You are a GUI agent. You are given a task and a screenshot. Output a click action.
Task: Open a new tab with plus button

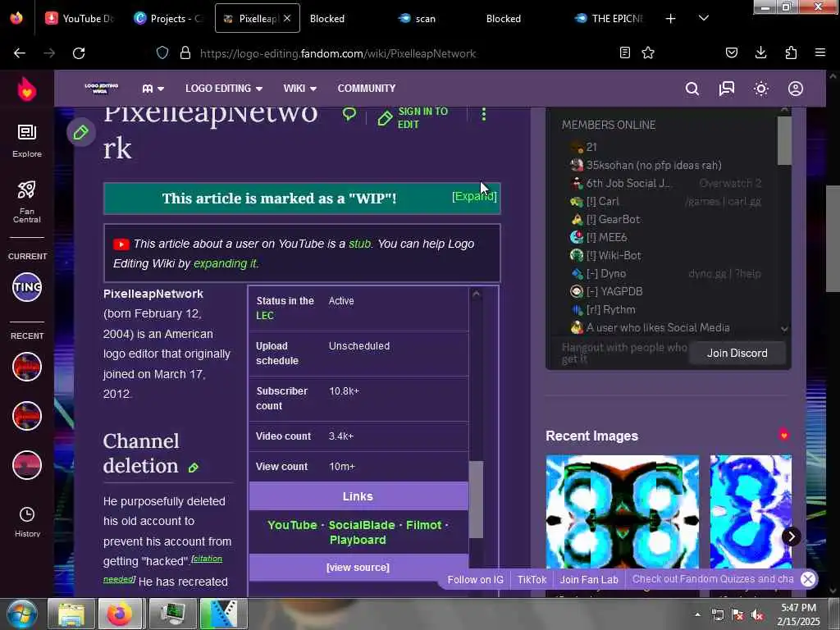[x=670, y=19]
